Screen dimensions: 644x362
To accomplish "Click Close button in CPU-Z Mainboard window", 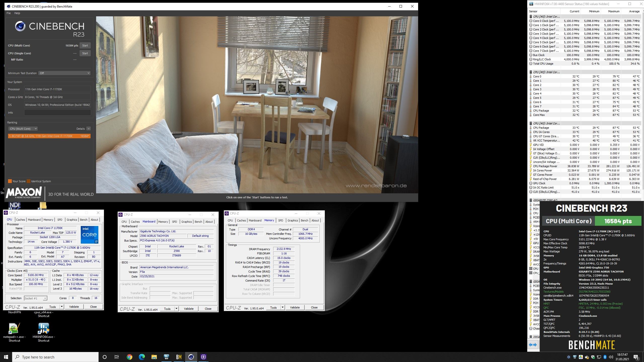I will click(x=208, y=309).
